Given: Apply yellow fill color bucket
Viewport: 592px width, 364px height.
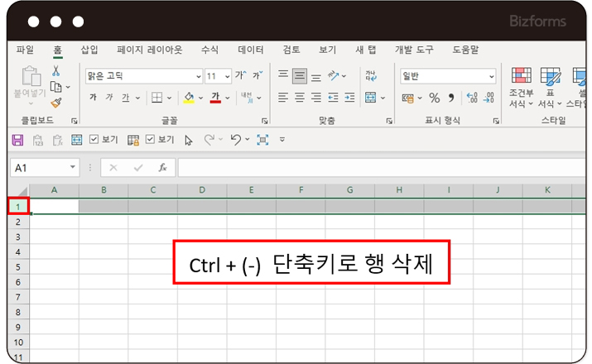Looking at the screenshot, I should coord(189,98).
